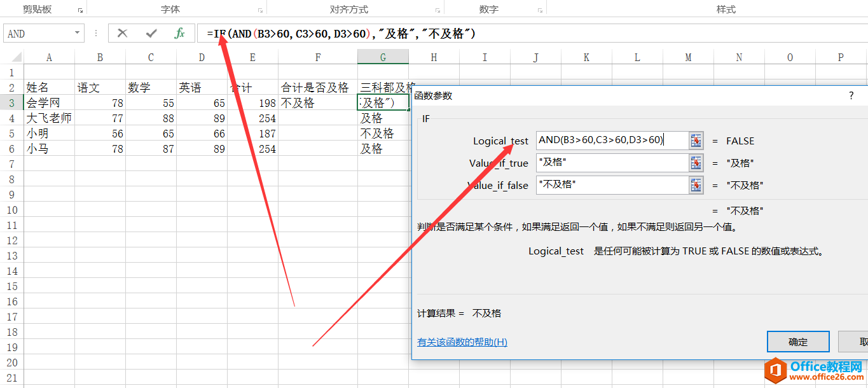Select column A header
This screenshot has width=868, height=388.
click(x=49, y=57)
